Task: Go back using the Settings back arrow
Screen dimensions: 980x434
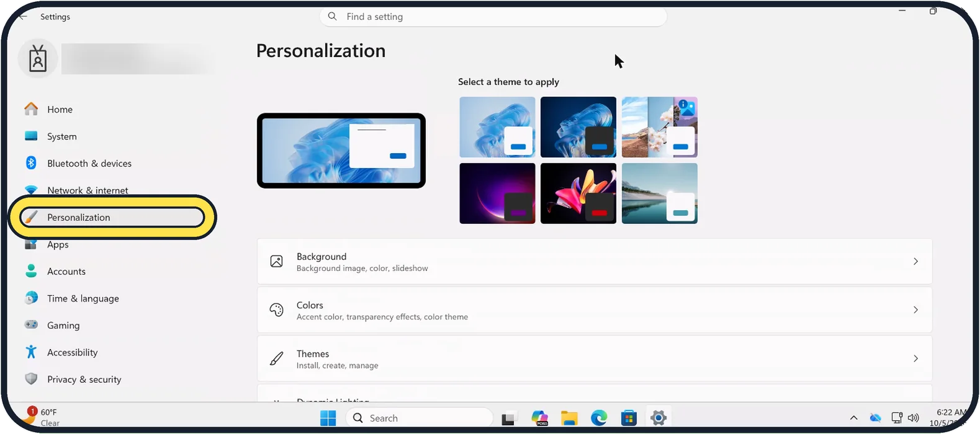Action: 22,17
